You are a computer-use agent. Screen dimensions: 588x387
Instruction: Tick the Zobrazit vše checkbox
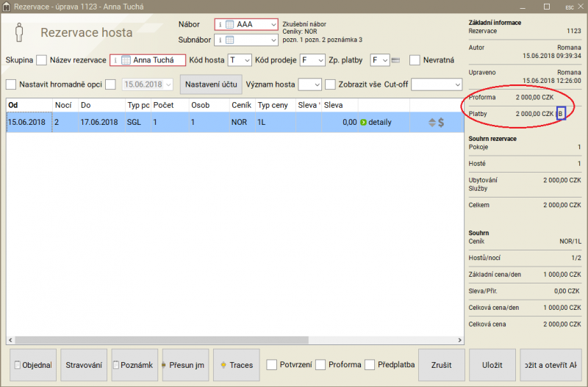[x=331, y=84]
